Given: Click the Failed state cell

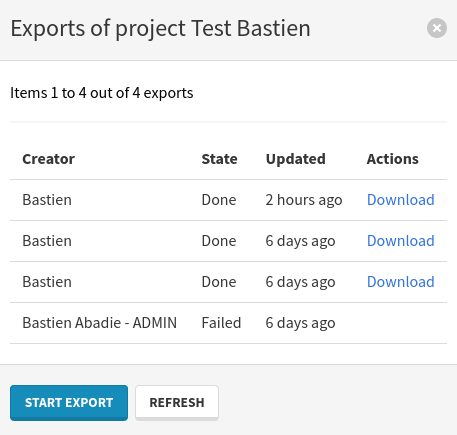Looking at the screenshot, I should (221, 323).
